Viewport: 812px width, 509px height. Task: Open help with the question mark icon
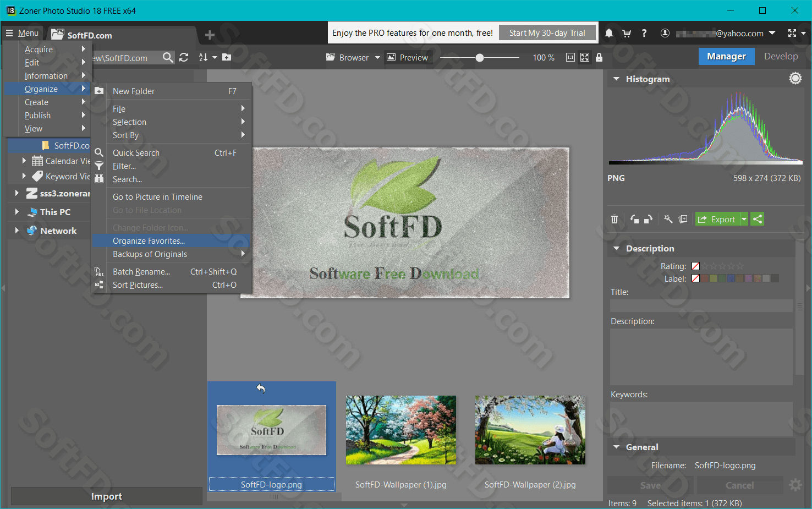[644, 33]
